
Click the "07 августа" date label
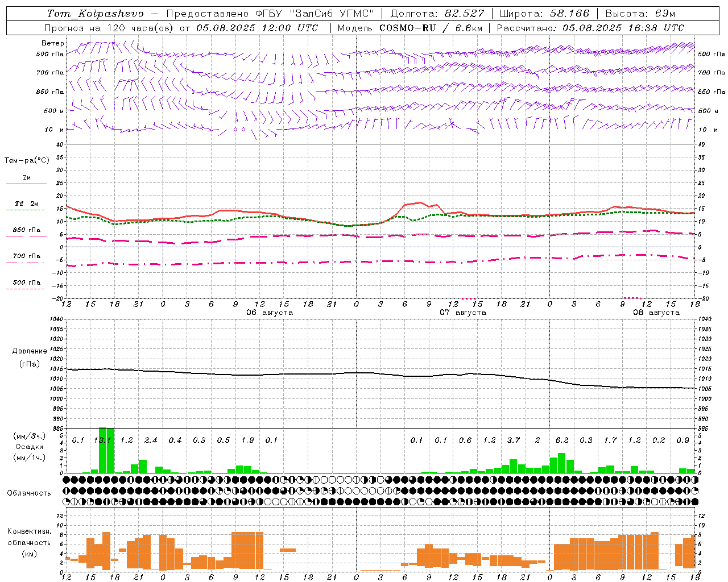click(463, 313)
